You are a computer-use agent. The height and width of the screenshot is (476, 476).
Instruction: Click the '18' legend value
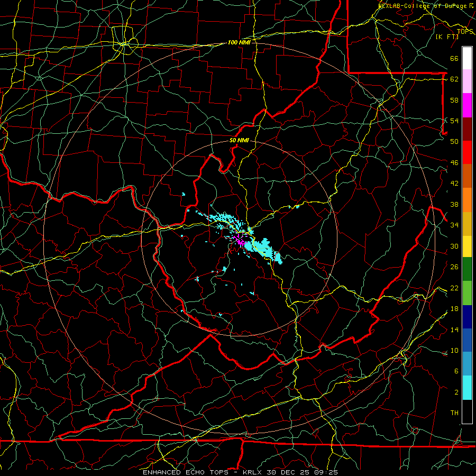point(454,309)
